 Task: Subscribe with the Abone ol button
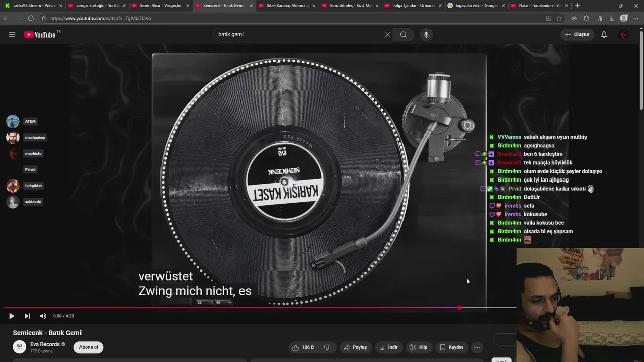click(x=89, y=347)
